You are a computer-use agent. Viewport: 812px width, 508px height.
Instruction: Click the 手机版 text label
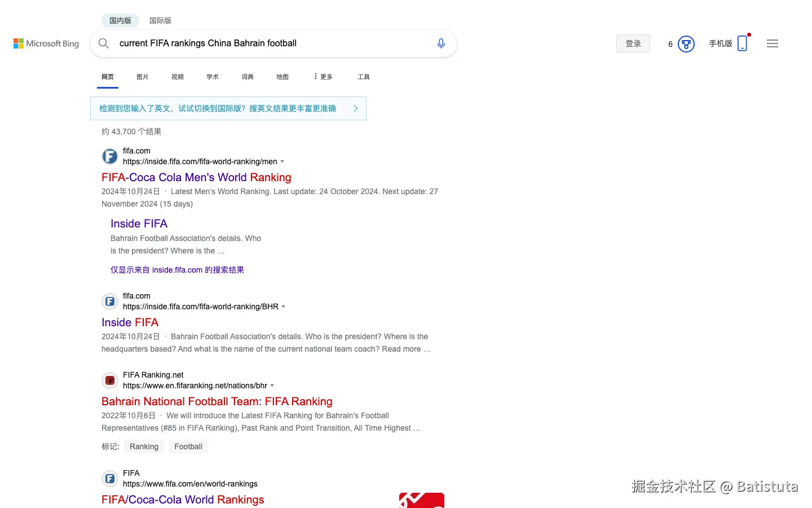coord(721,43)
